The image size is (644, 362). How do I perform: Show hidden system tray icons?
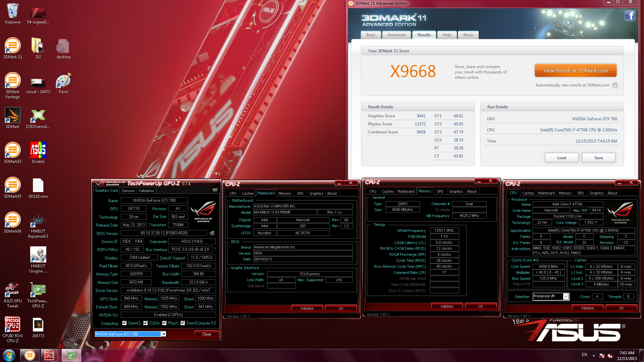pyautogui.click(x=594, y=355)
